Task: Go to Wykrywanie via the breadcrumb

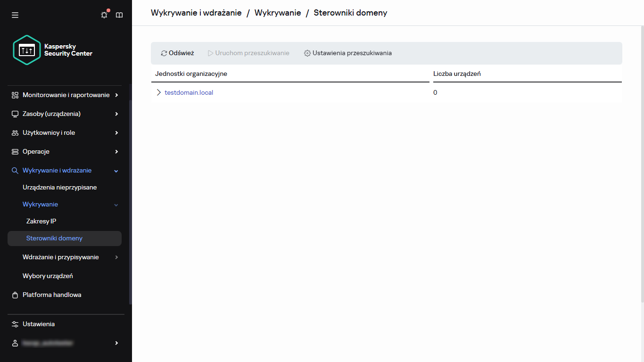Action: click(x=277, y=13)
